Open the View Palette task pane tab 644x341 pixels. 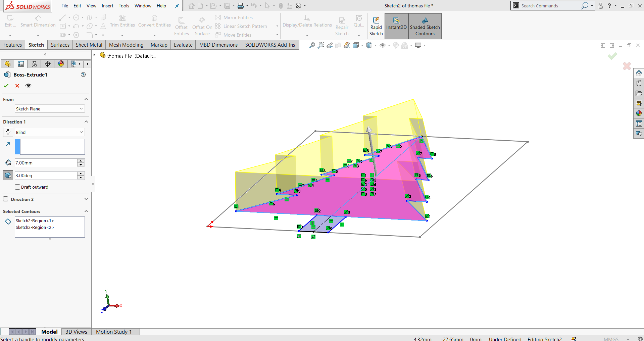(x=639, y=103)
